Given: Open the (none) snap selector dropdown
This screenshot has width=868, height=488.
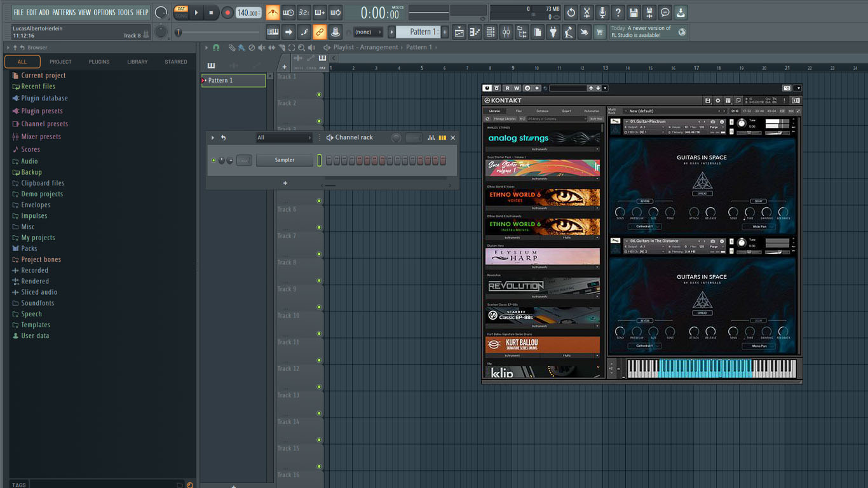Looking at the screenshot, I should (x=369, y=32).
